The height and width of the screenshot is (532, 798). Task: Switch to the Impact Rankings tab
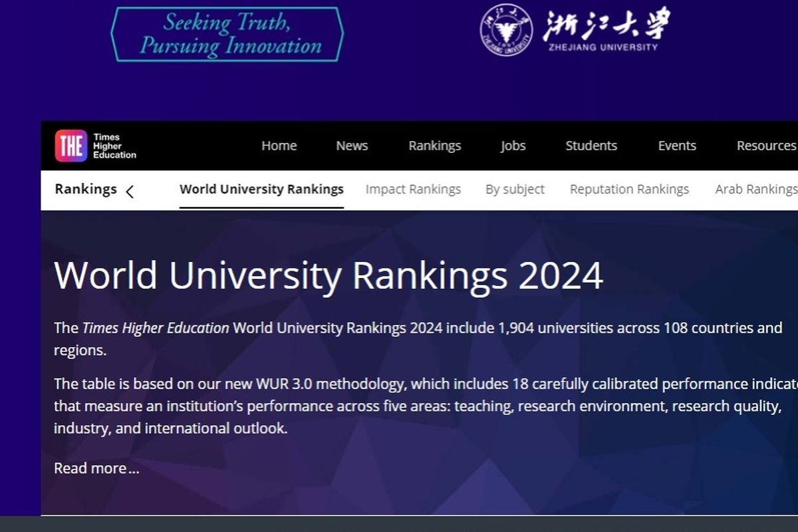[x=413, y=190]
